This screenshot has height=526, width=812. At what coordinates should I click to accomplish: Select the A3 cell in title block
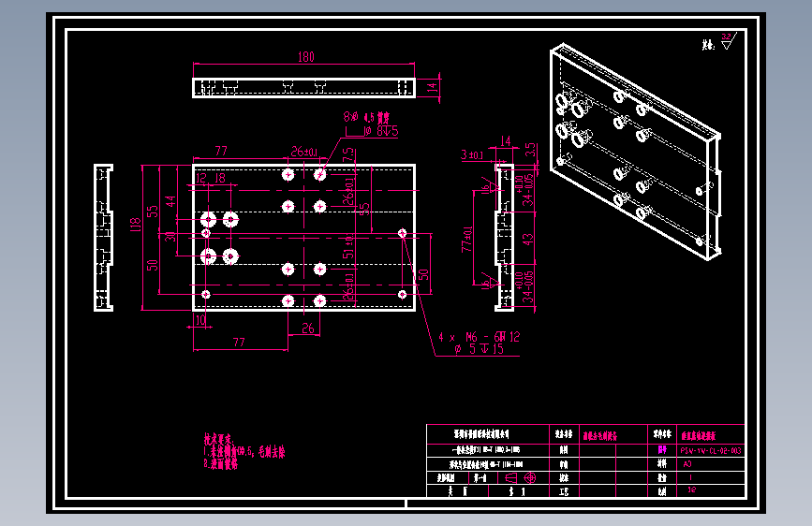[x=687, y=464]
